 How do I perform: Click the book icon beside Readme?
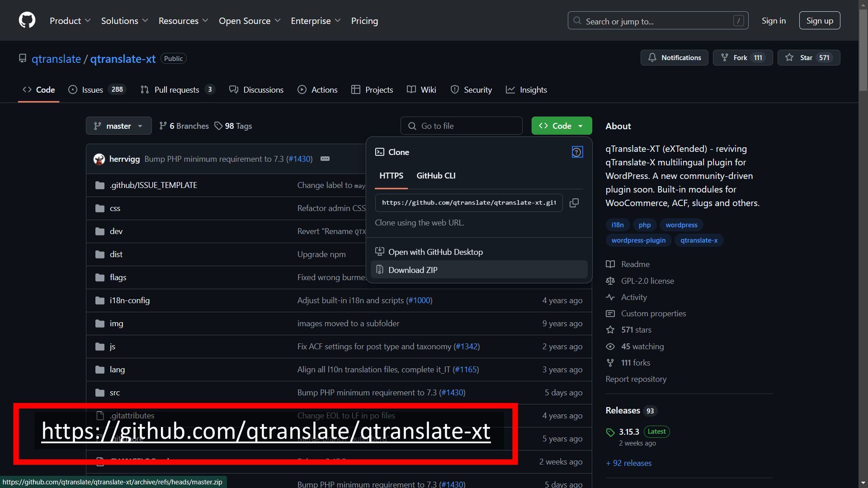610,264
